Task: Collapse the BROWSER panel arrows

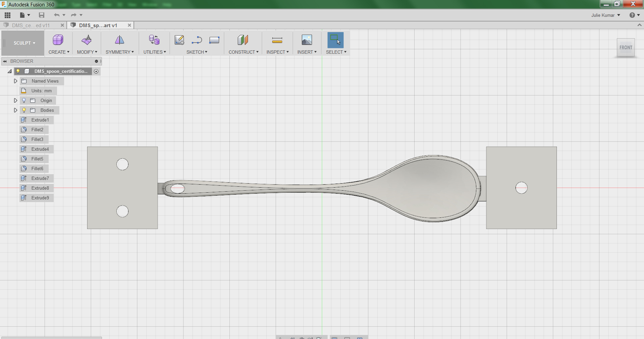Action: [5, 61]
